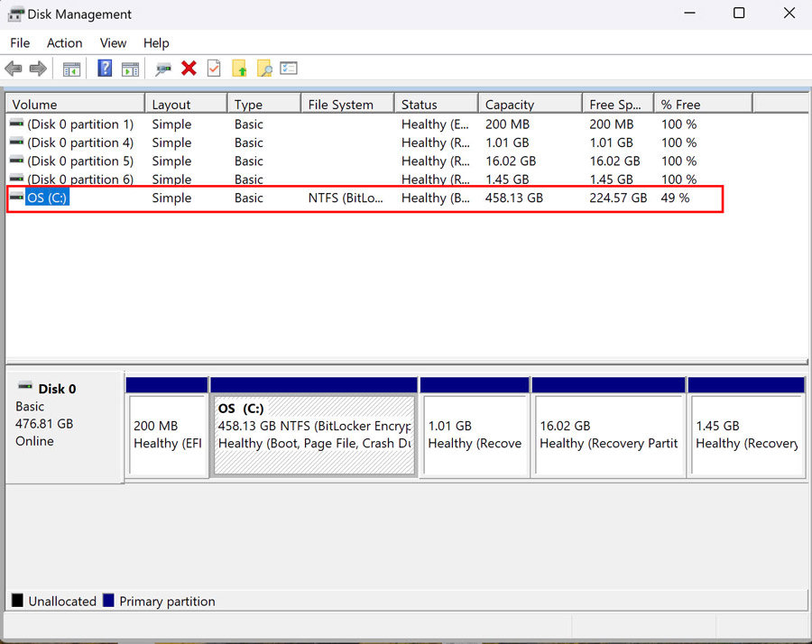Open the File menu
This screenshot has width=812, height=644.
[x=19, y=42]
